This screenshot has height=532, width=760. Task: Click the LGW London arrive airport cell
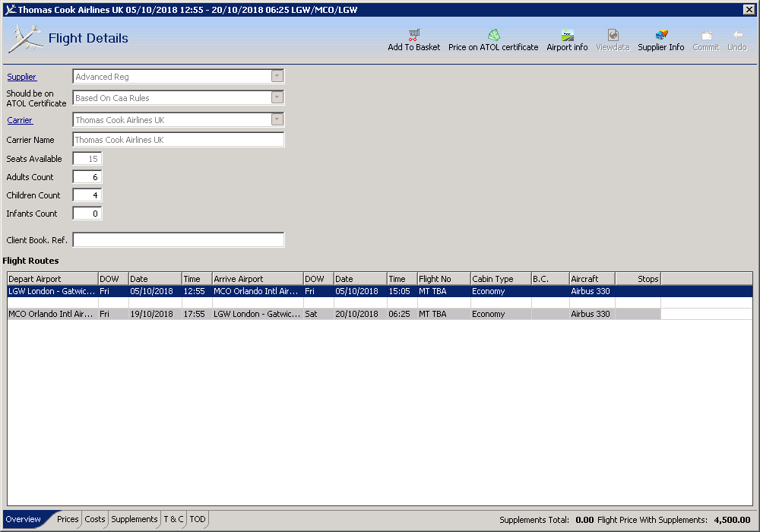coord(257,314)
